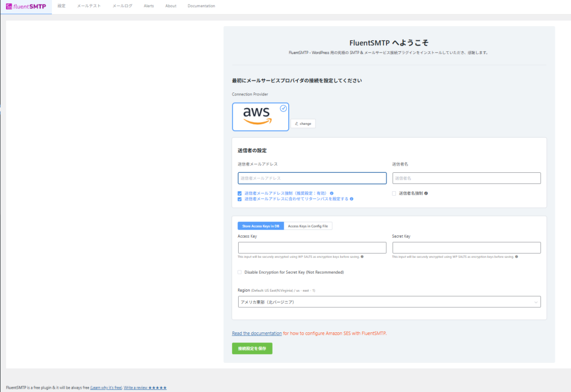Toggle 送信者メールアドレス強制 checkbox

click(x=240, y=193)
